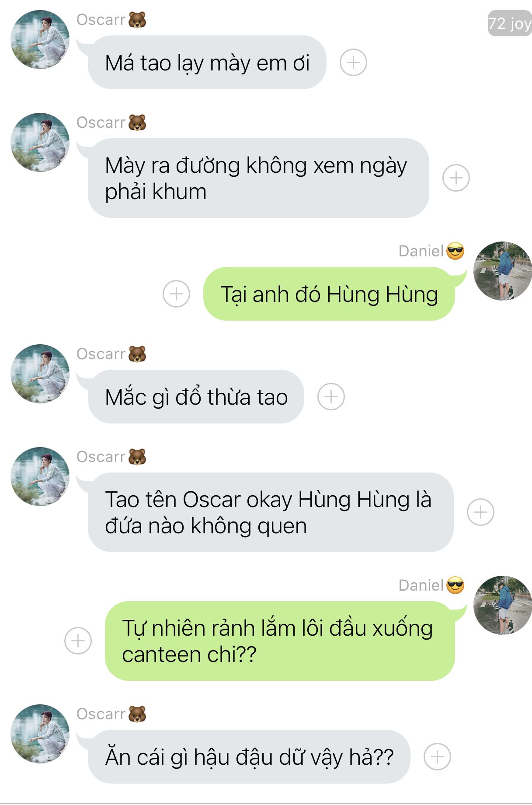This screenshot has width=532, height=805.
Task: Select the "Má tao lạy mày em ơi" bubble
Action: (207, 63)
